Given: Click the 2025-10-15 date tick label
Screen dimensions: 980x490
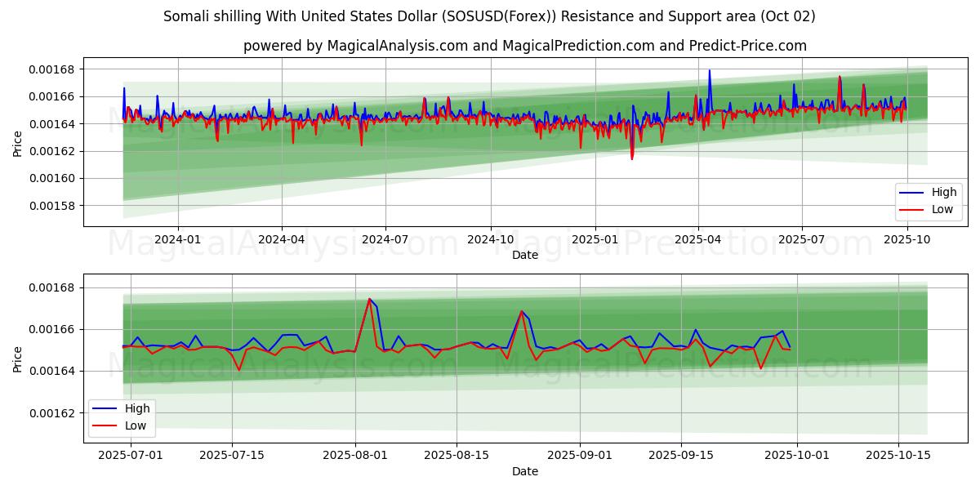Looking at the screenshot, I should tap(898, 456).
